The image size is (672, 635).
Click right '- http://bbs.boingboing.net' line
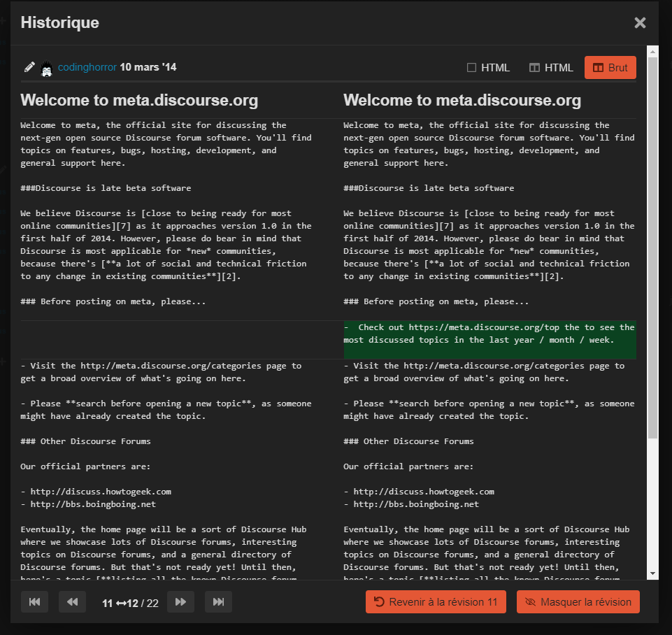click(411, 504)
